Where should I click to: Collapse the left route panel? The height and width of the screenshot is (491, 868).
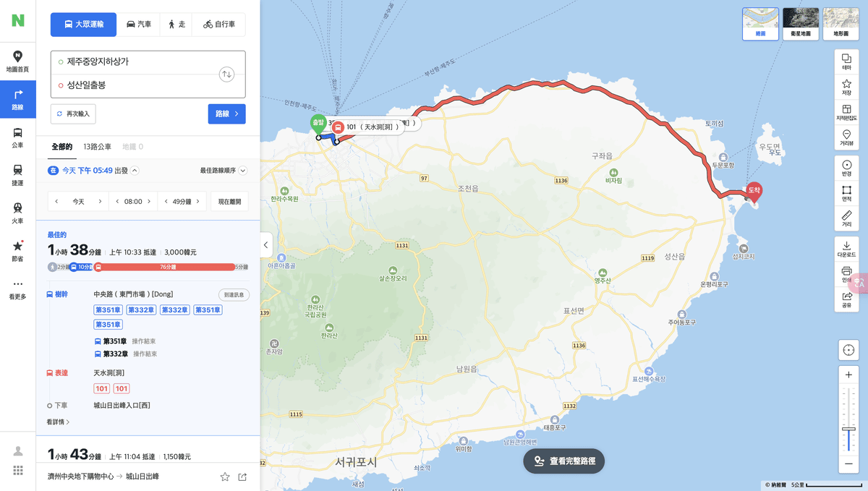(265, 245)
